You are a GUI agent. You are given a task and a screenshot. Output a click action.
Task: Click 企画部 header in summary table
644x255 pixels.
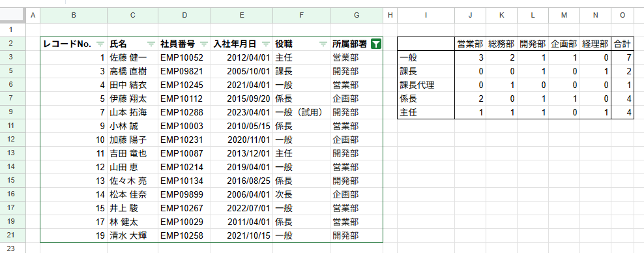pos(564,44)
